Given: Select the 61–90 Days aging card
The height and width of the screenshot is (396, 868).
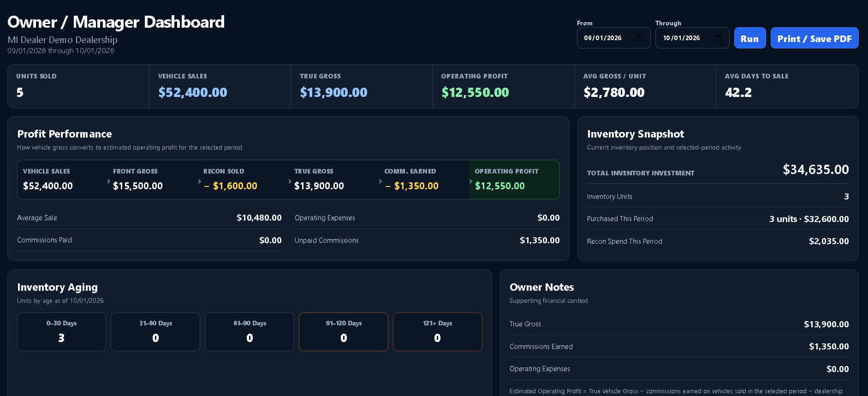Looking at the screenshot, I should (x=250, y=332).
